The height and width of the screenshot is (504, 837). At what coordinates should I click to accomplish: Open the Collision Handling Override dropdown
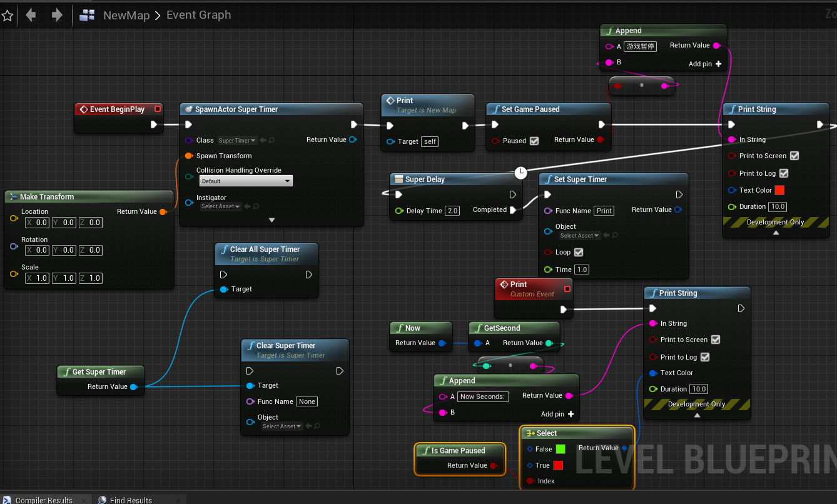pos(246,181)
